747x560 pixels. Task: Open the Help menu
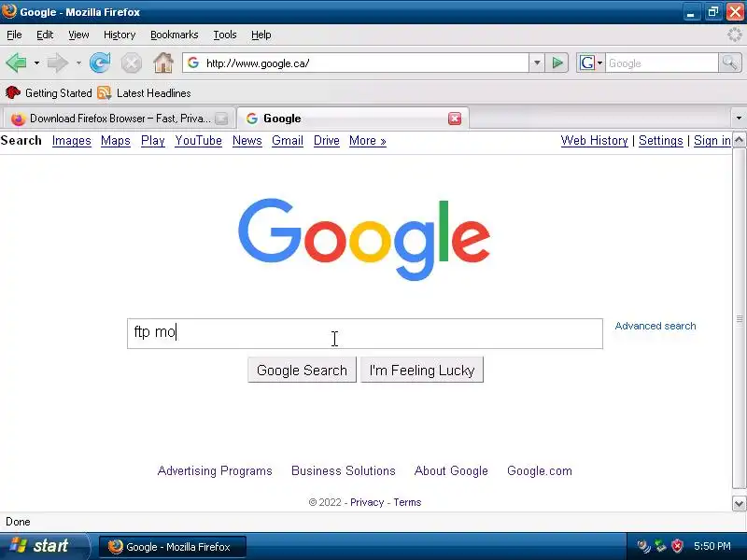(261, 35)
